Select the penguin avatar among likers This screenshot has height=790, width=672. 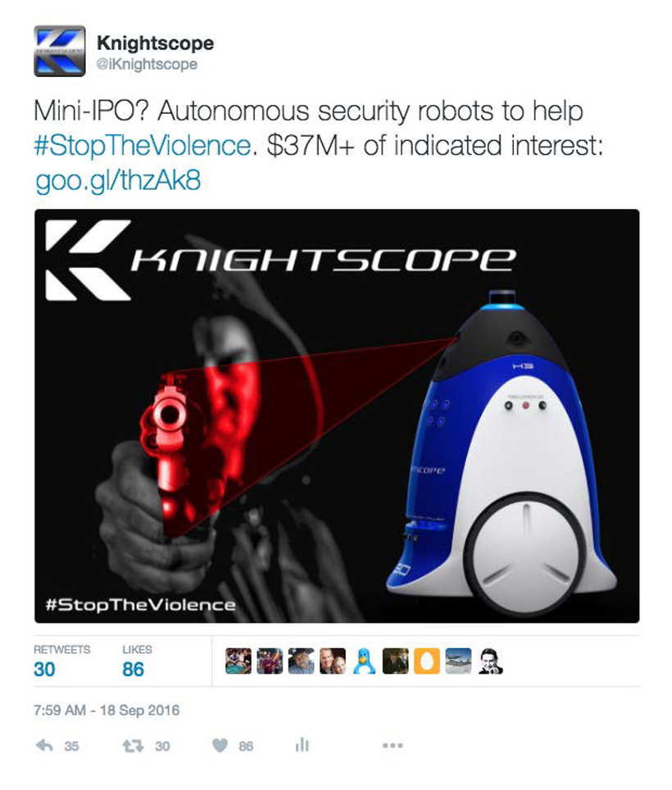pyautogui.click(x=364, y=661)
